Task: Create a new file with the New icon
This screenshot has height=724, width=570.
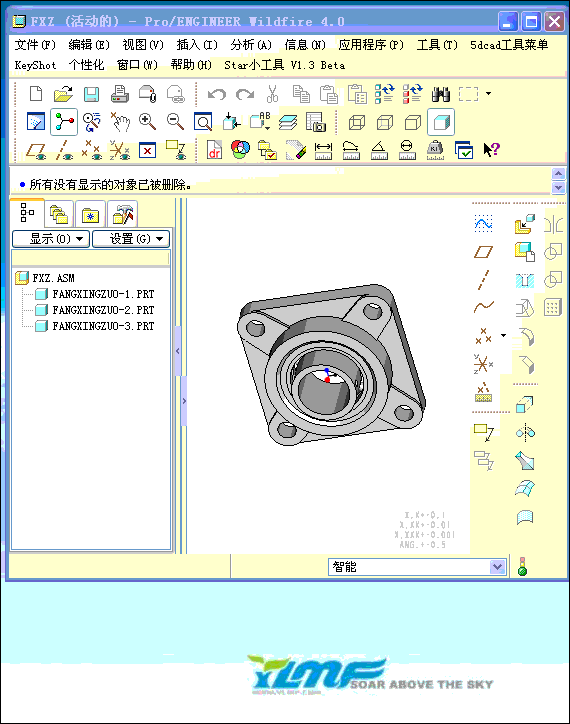Action: (x=36, y=94)
